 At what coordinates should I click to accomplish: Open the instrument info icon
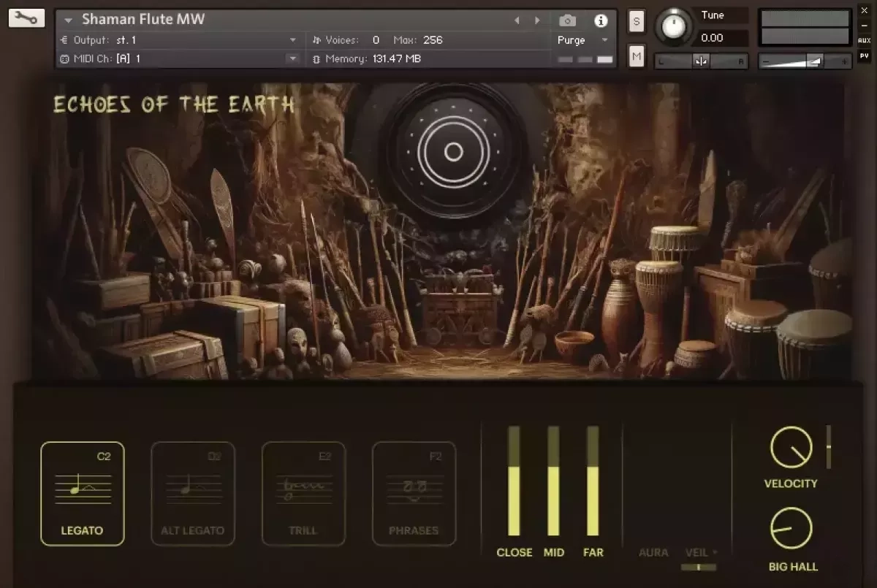pyautogui.click(x=601, y=20)
